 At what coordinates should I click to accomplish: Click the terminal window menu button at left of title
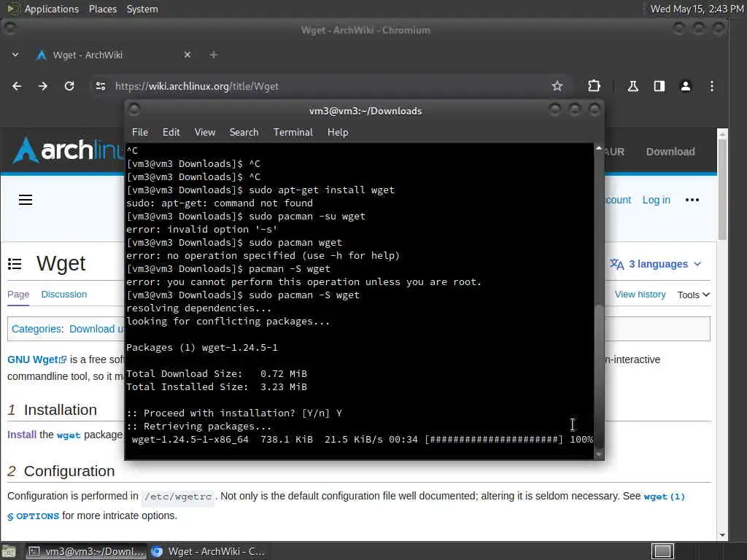click(x=134, y=110)
